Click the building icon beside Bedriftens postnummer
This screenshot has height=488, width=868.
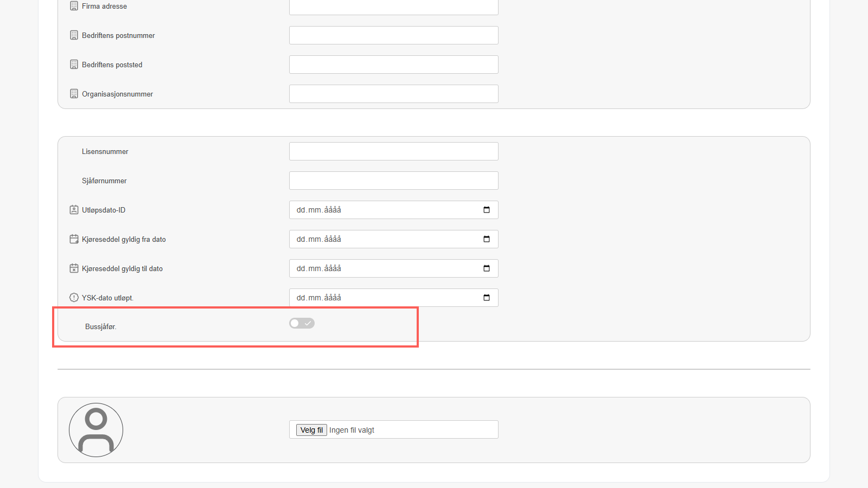tap(74, 35)
